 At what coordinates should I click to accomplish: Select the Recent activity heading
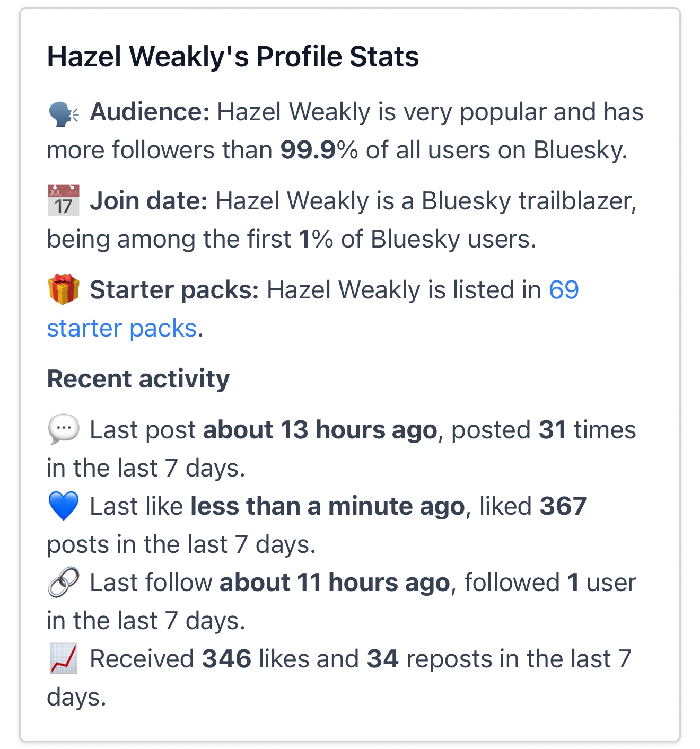point(138,379)
